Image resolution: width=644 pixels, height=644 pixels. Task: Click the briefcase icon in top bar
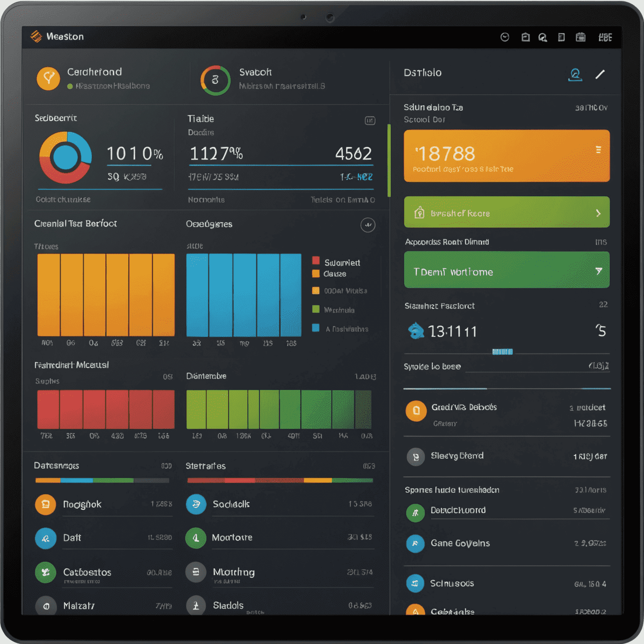525,37
